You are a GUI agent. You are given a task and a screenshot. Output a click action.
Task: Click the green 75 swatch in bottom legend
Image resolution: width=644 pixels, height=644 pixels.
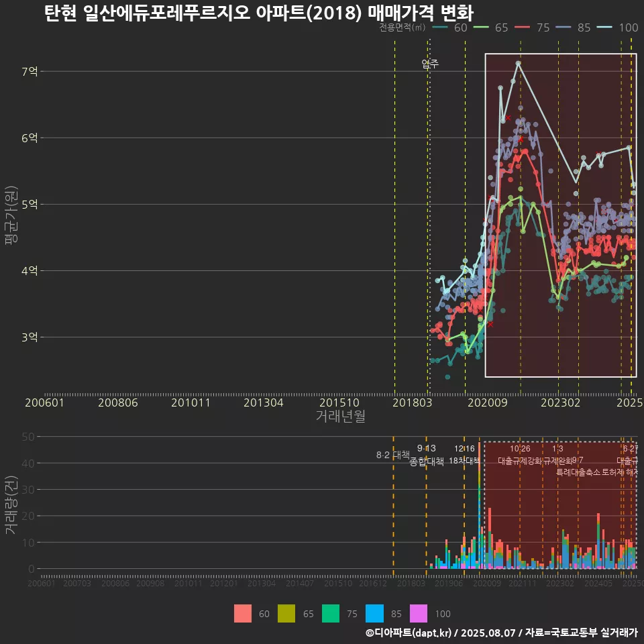pos(331,614)
